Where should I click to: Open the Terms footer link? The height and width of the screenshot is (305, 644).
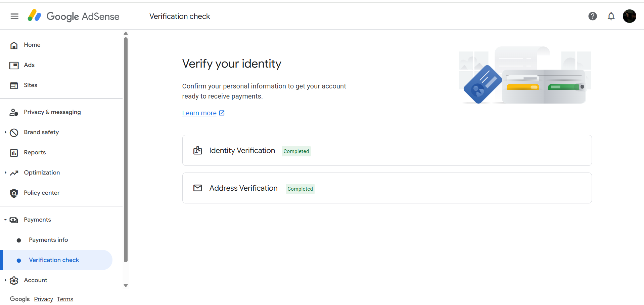coord(65,299)
